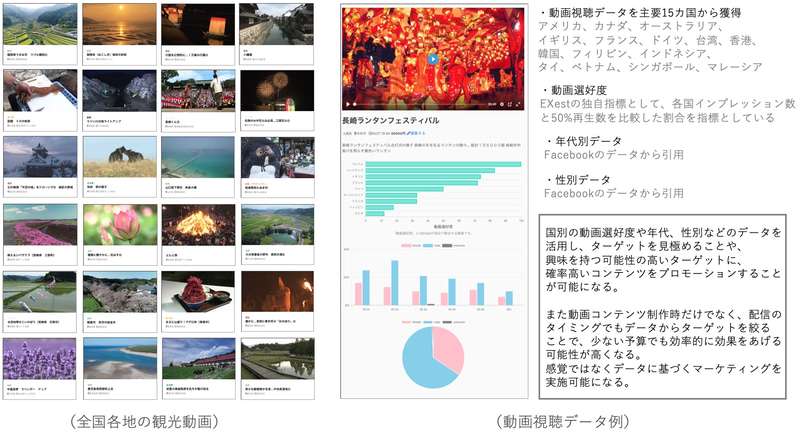Click the (動画視聴データ例) caption
The image size is (800, 434).
[x=563, y=421]
